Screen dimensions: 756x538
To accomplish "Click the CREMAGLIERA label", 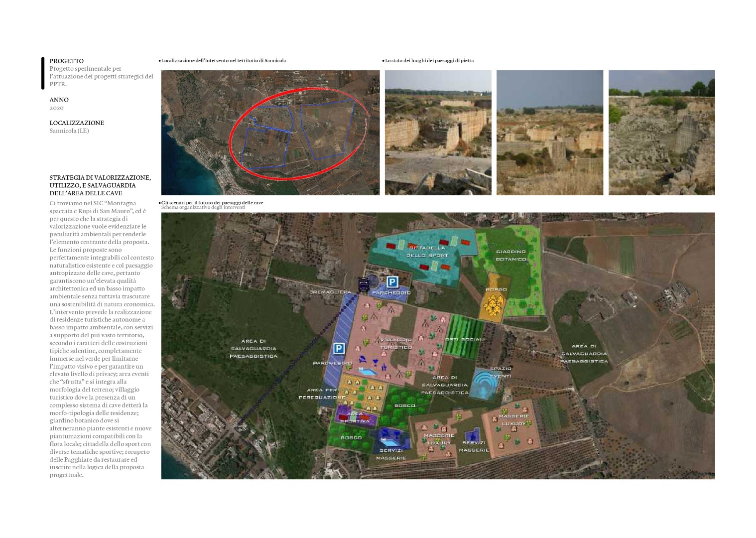I will (x=330, y=292).
